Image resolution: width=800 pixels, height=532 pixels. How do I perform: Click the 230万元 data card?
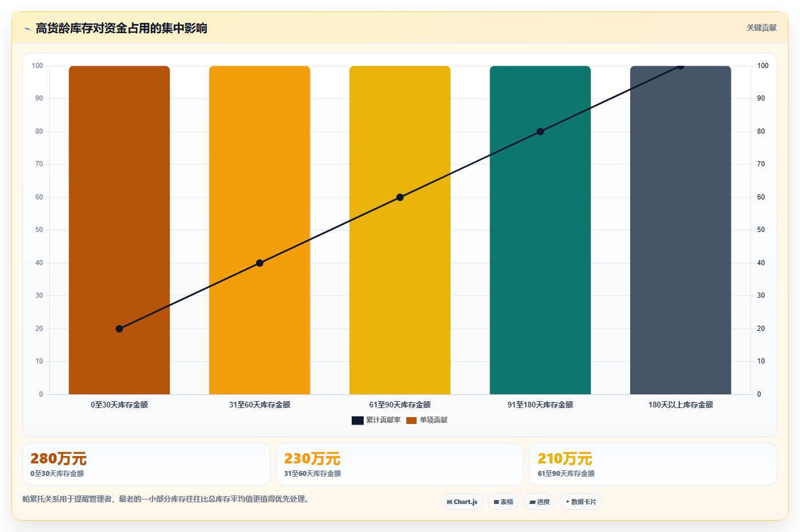[400, 464]
